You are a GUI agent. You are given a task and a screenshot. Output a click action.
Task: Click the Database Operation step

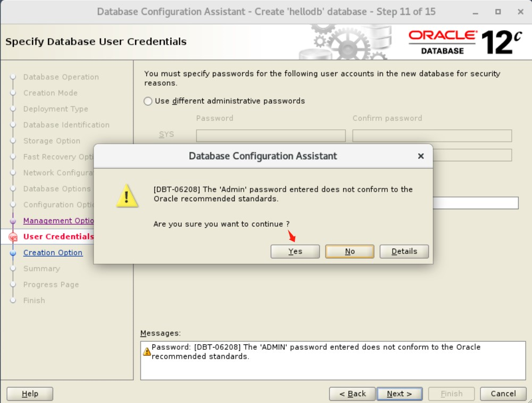pyautogui.click(x=61, y=77)
